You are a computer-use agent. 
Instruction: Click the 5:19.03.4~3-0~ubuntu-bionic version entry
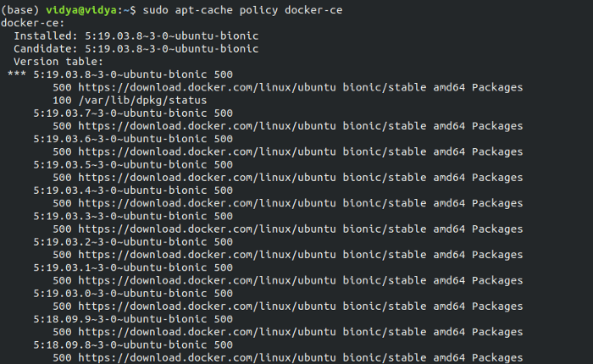[x=120, y=190]
